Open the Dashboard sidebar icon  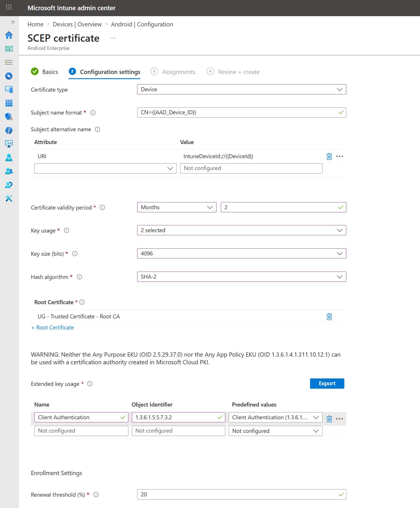point(9,49)
